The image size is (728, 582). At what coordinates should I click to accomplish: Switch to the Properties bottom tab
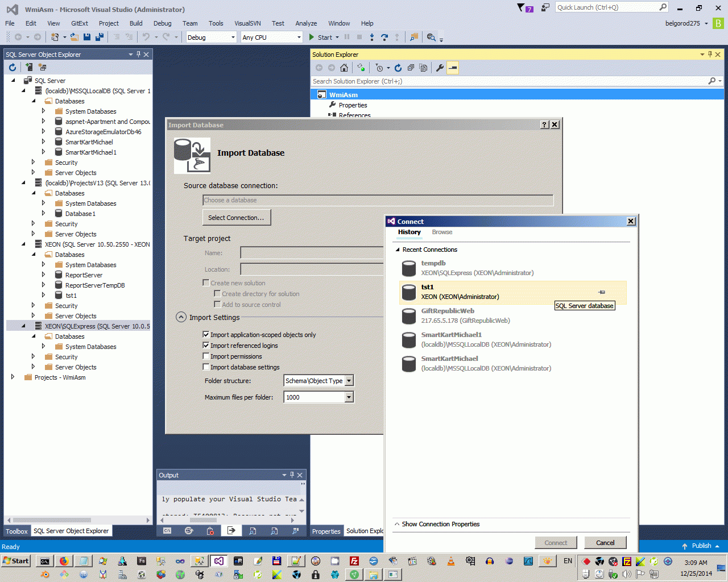[326, 531]
